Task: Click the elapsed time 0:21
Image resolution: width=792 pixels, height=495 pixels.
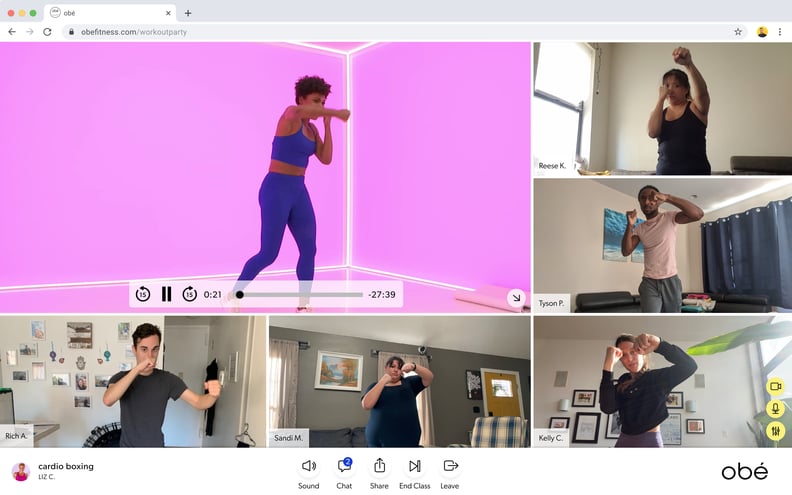Action: click(213, 294)
